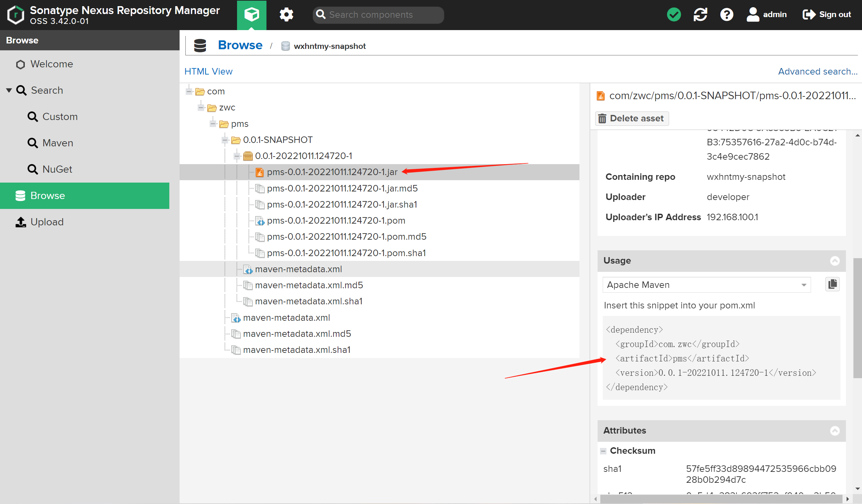Open the Browse cube icon in header

point(251,15)
